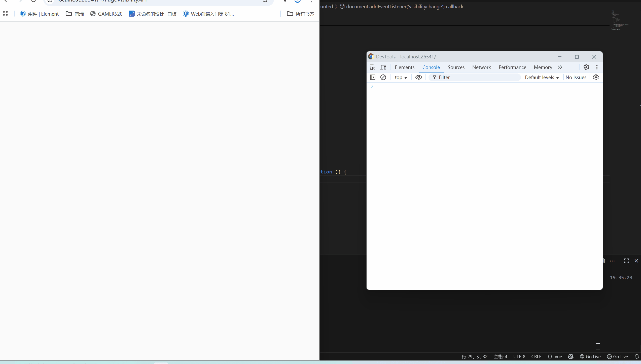This screenshot has width=641, height=364.
Task: Expand the top context dropdown
Action: [x=401, y=78]
